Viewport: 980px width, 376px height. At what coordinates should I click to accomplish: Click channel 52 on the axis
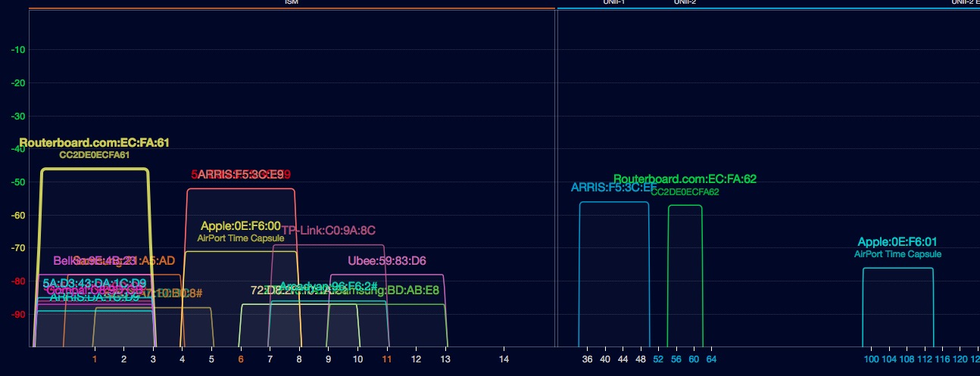pos(658,359)
